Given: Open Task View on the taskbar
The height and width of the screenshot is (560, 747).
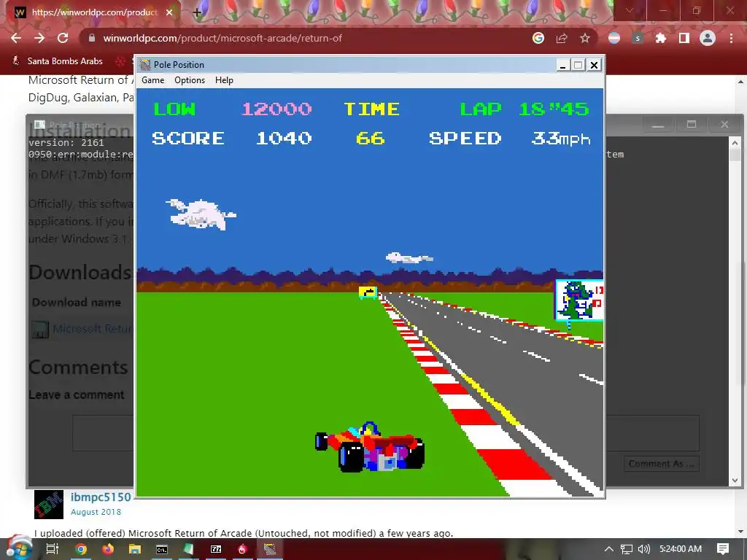Looking at the screenshot, I should [x=52, y=549].
